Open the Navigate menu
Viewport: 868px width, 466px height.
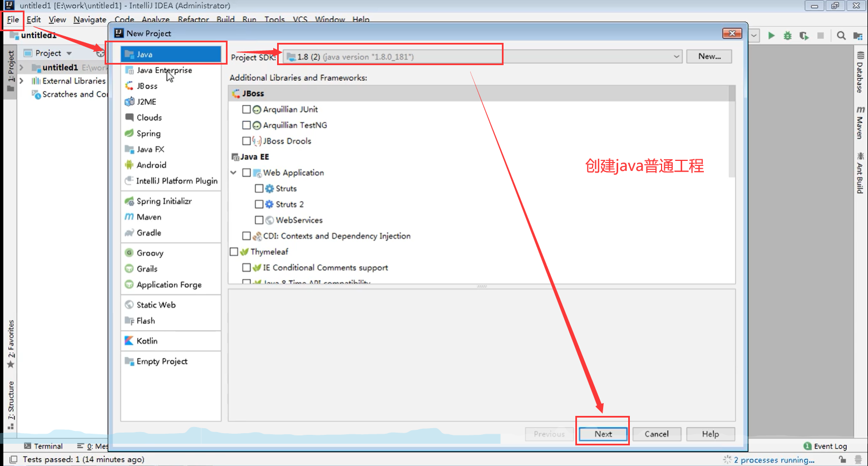(90, 19)
